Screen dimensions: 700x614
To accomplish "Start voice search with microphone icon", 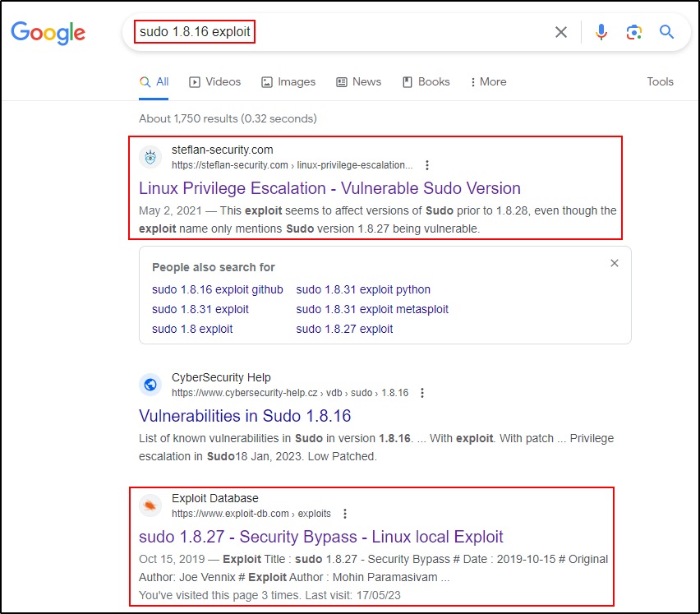I will click(x=601, y=32).
